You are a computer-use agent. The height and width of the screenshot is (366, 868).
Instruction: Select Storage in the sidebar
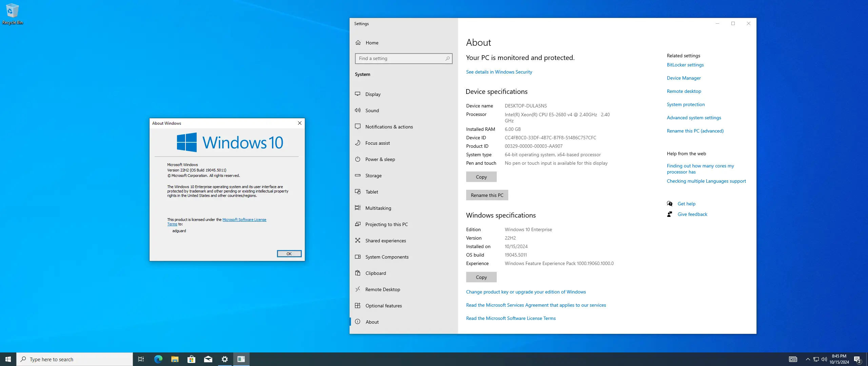tap(373, 176)
